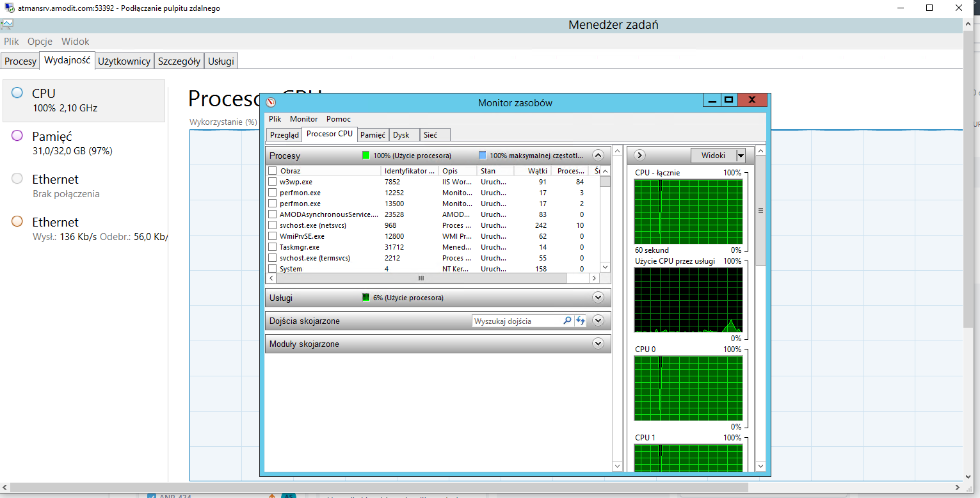
Task: Check the svchost.exe (netsvcs) checkbox
Action: 273,225
